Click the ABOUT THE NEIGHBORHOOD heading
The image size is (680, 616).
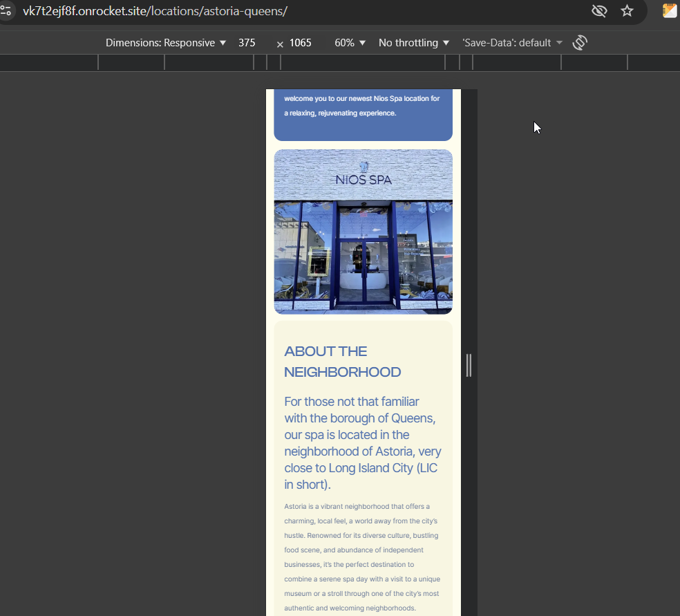(342, 362)
